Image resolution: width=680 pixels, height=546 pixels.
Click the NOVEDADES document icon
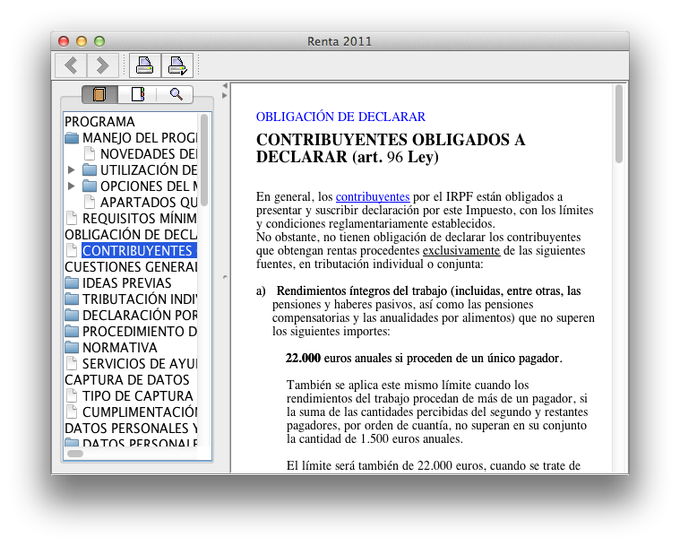click(x=90, y=154)
